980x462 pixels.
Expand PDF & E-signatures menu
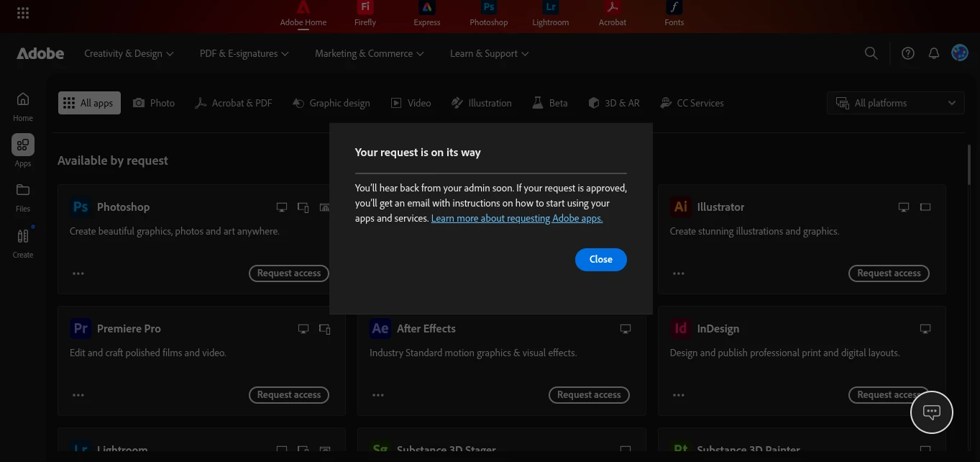coord(244,53)
